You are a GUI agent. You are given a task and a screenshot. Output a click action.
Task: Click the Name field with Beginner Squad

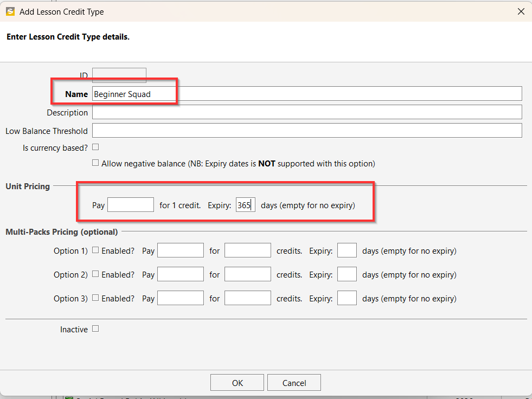306,94
